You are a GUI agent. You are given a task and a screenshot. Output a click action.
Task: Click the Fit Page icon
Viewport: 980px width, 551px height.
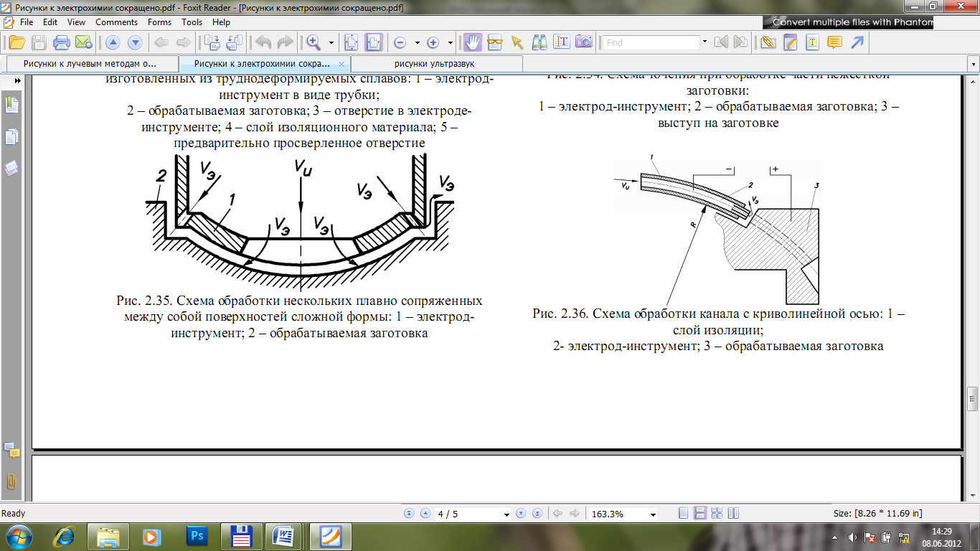(352, 42)
